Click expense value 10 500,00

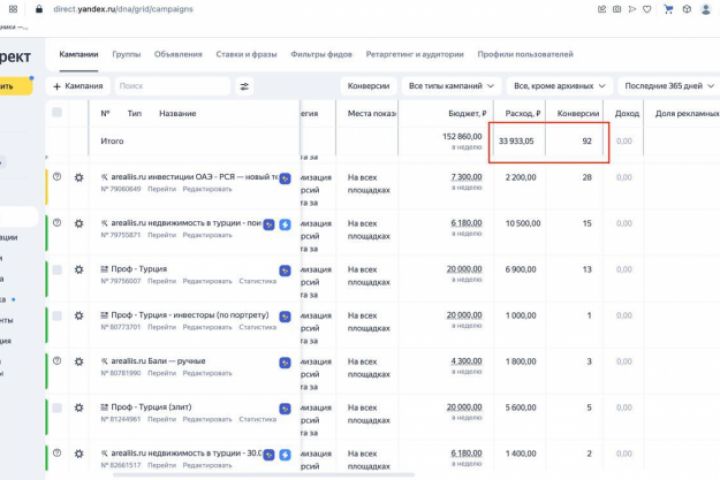[x=523, y=224]
